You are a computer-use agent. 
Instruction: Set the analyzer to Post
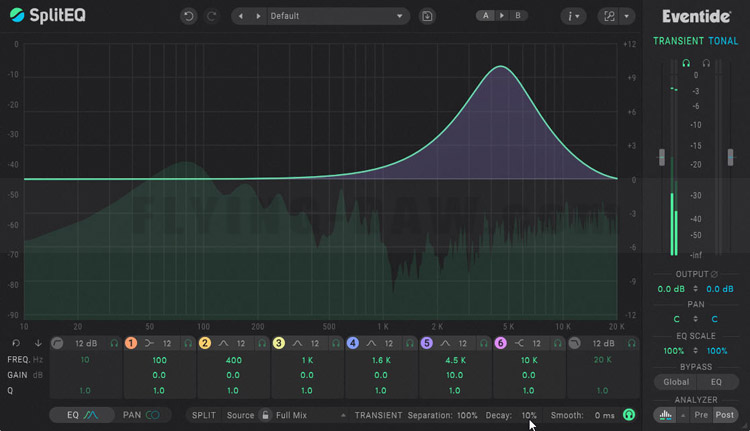tap(725, 415)
